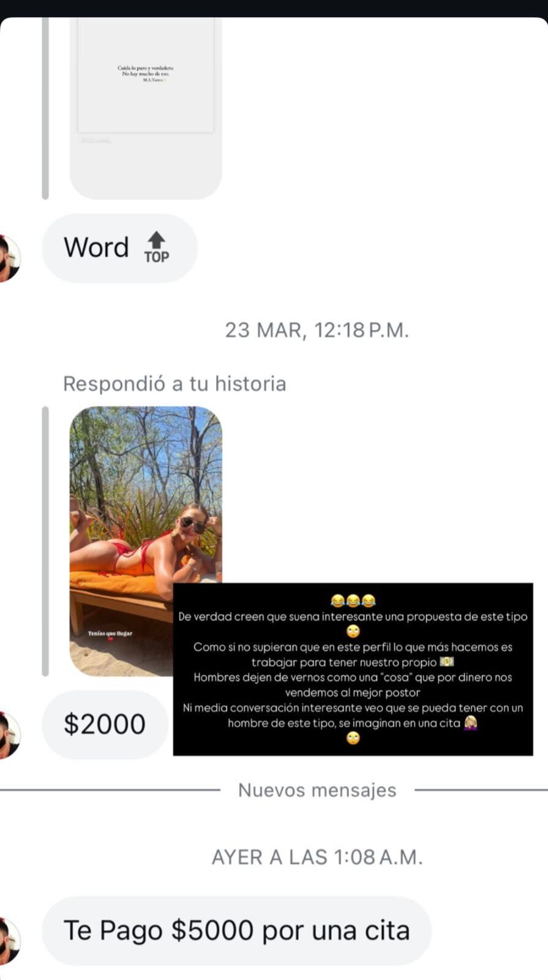Viewport: 548px width, 980px height.
Task: Click the laughing emojis atop the black caption
Action: tap(353, 601)
